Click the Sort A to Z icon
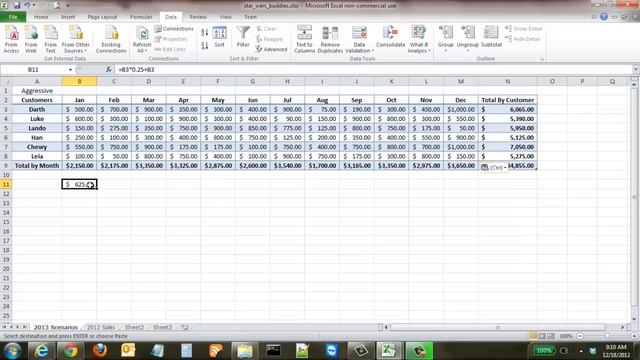 [204, 32]
